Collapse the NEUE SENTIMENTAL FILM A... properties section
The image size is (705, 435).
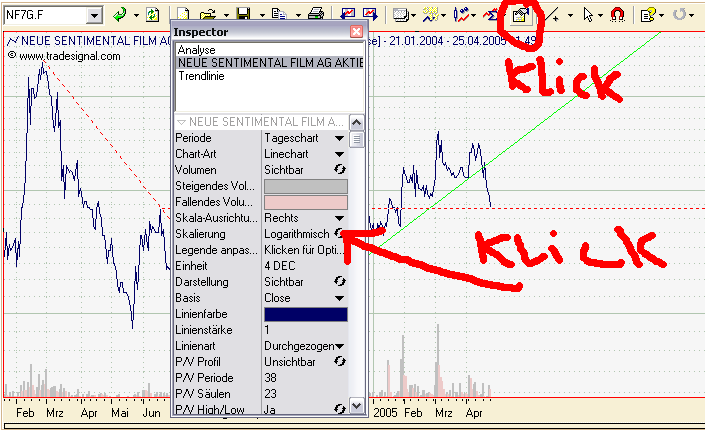(181, 122)
